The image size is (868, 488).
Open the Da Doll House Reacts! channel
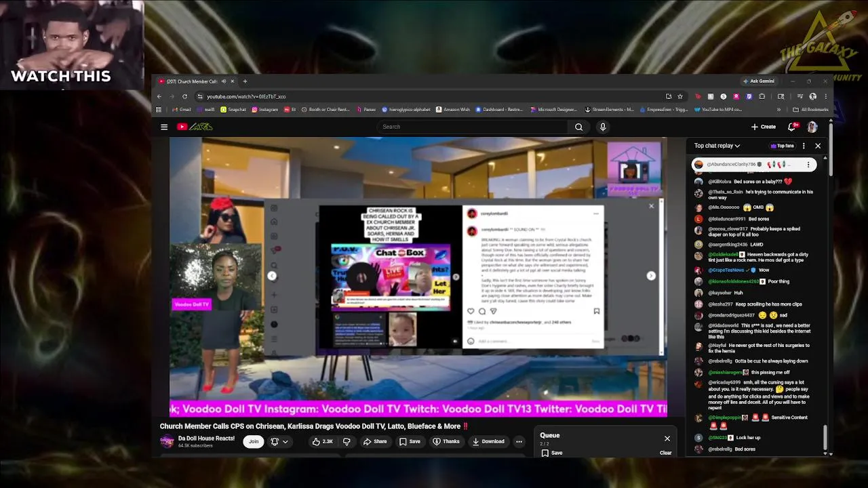coord(206,439)
